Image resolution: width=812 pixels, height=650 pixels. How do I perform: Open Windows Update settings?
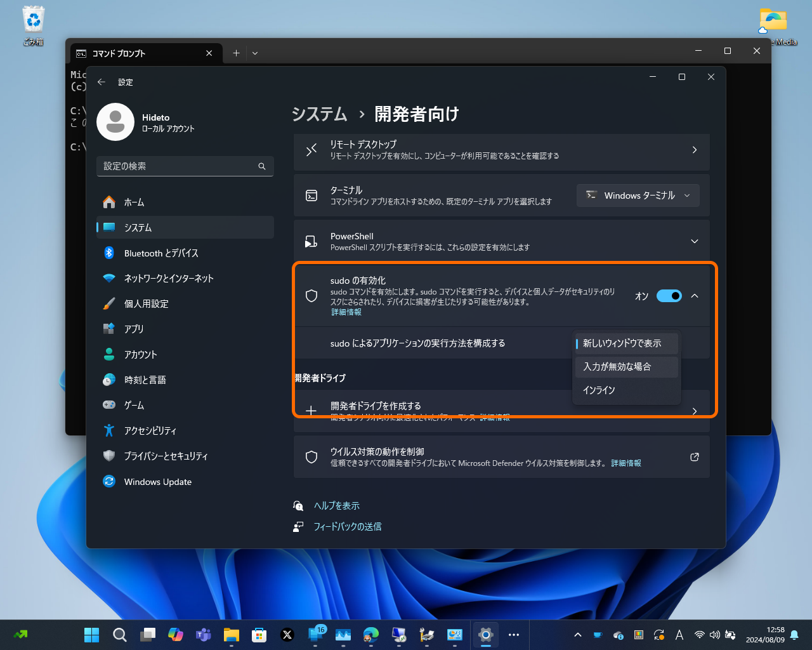[157, 481]
